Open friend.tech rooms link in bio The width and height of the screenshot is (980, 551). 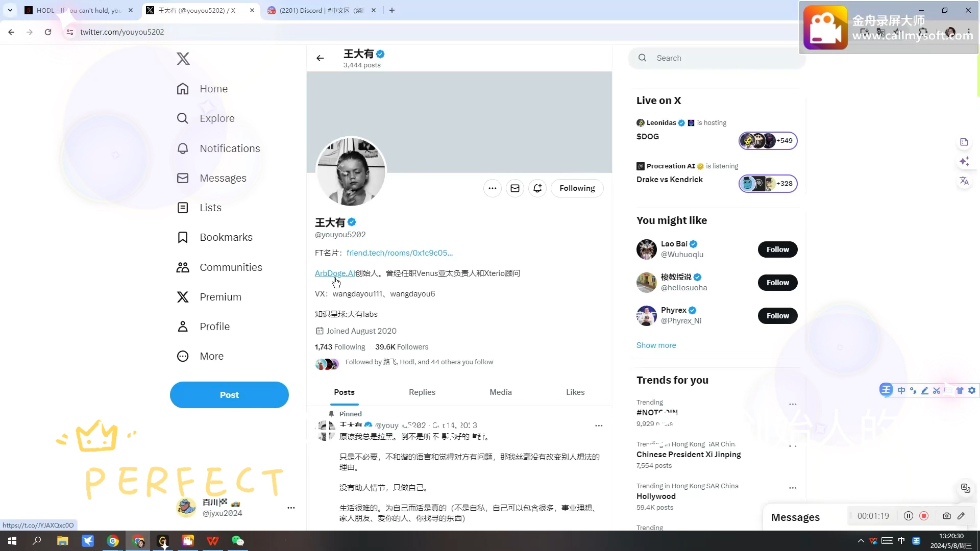point(400,253)
